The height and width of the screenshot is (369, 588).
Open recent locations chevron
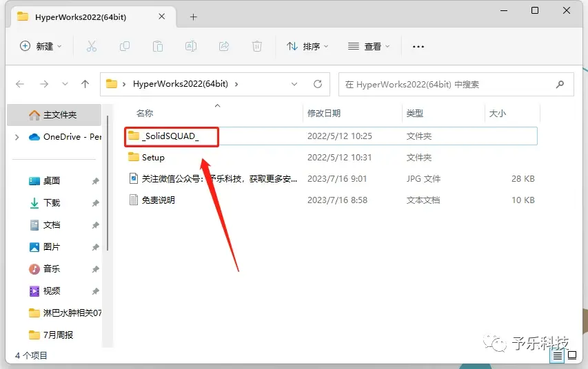click(65, 84)
